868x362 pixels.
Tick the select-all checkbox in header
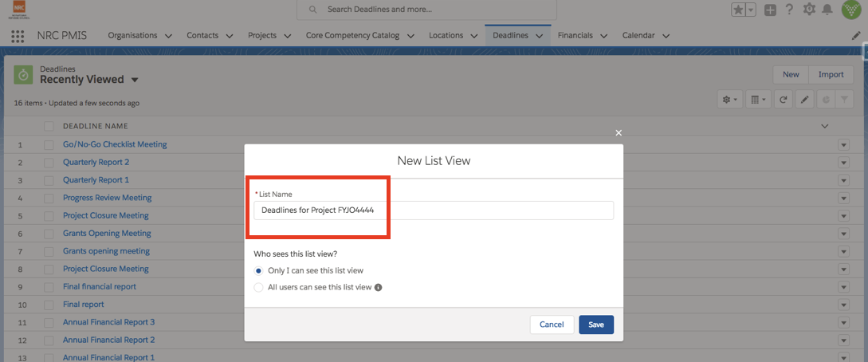click(x=49, y=126)
